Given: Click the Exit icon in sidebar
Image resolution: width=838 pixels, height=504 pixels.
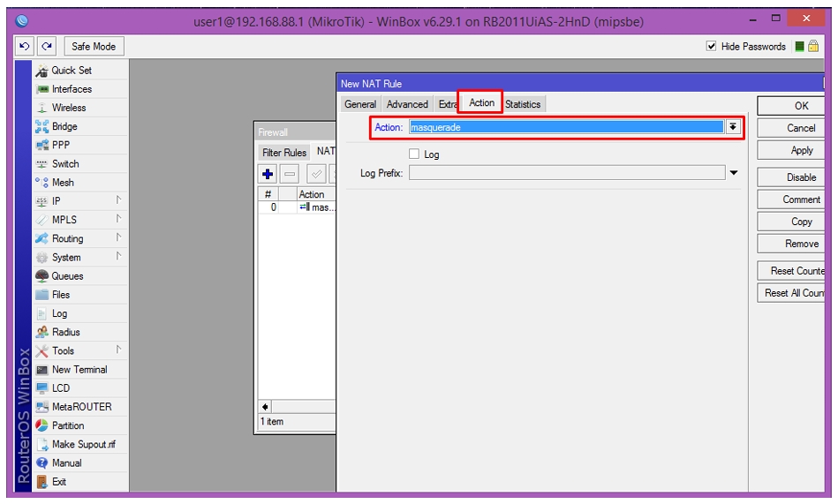Looking at the screenshot, I should 42,482.
